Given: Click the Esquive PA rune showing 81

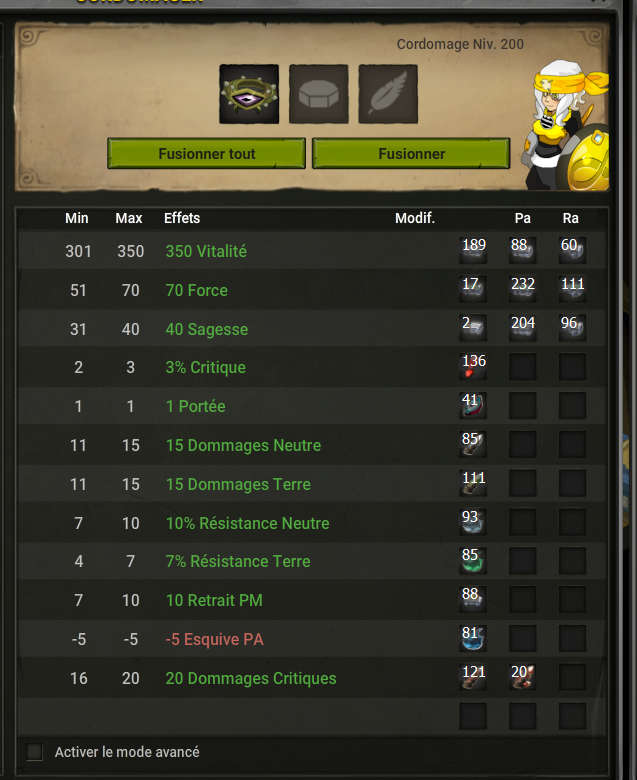Looking at the screenshot, I should tap(473, 639).
